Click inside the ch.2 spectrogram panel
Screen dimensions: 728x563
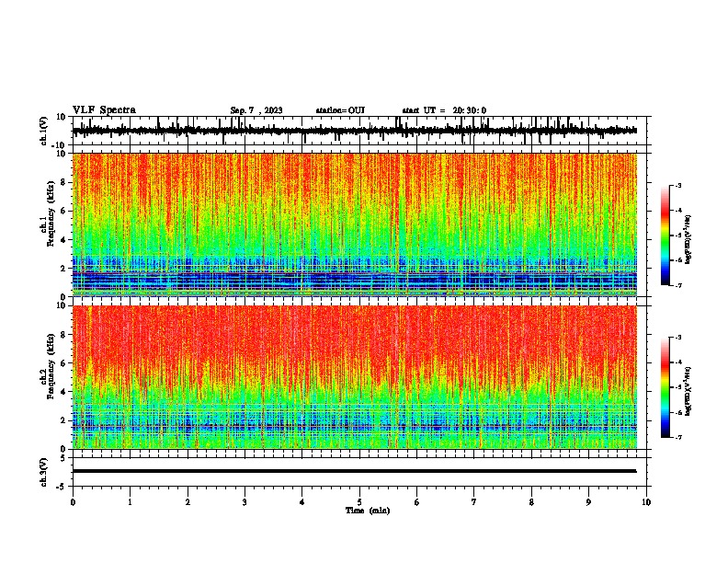coord(354,377)
